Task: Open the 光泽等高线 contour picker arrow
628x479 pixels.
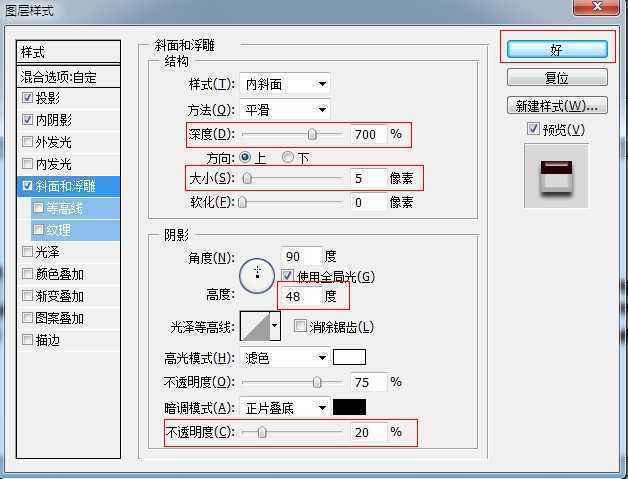Action: pos(275,326)
